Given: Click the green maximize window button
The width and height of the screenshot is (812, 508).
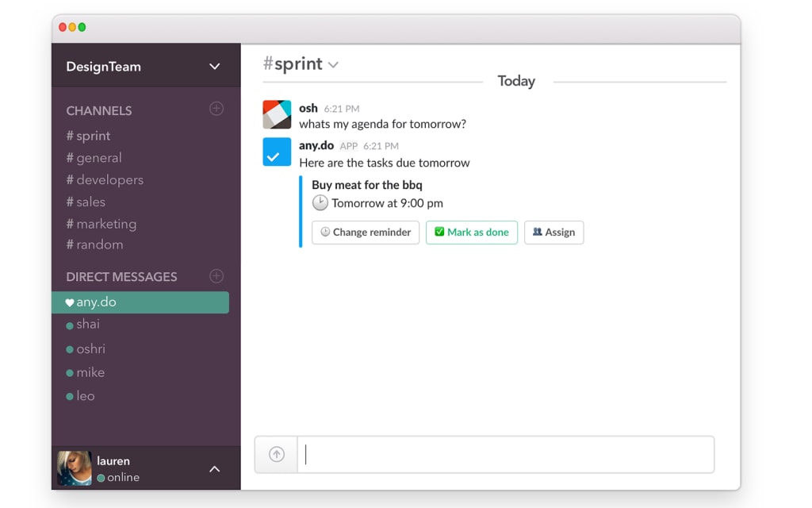Looking at the screenshot, I should [82, 27].
